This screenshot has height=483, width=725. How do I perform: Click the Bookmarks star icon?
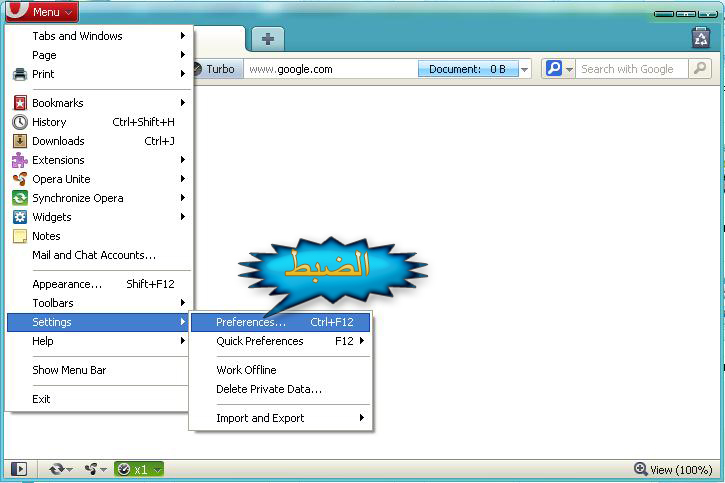[x=20, y=103]
